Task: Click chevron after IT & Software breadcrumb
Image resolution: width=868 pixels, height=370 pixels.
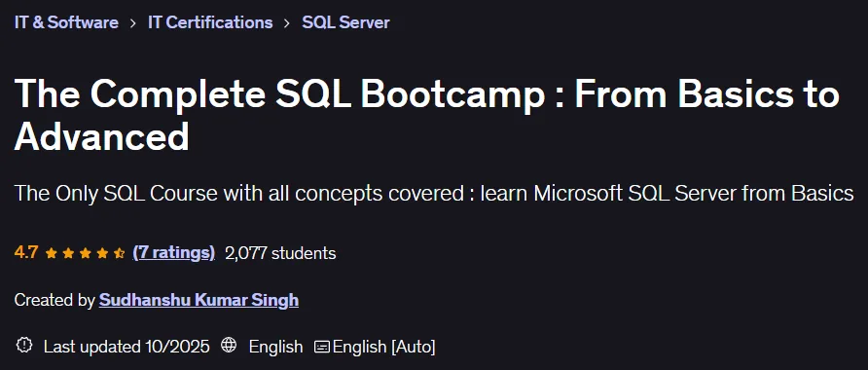Action: click(x=133, y=23)
